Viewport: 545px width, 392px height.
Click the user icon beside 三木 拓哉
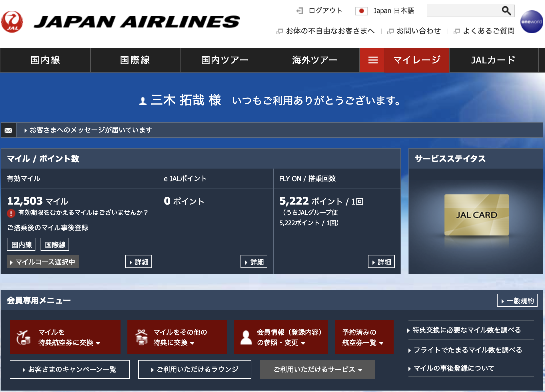[x=143, y=101]
